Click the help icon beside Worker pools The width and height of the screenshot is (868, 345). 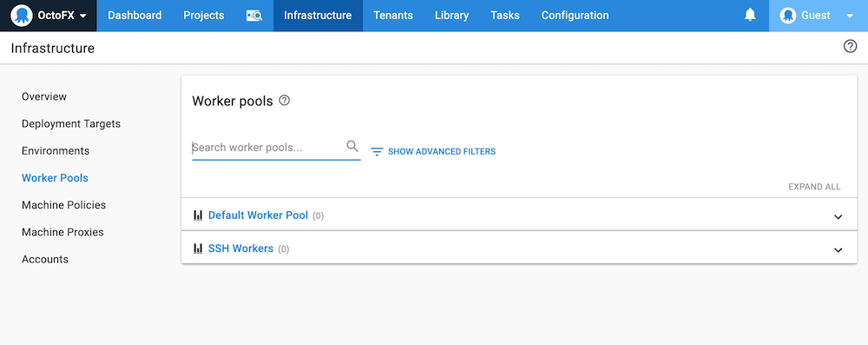(284, 101)
